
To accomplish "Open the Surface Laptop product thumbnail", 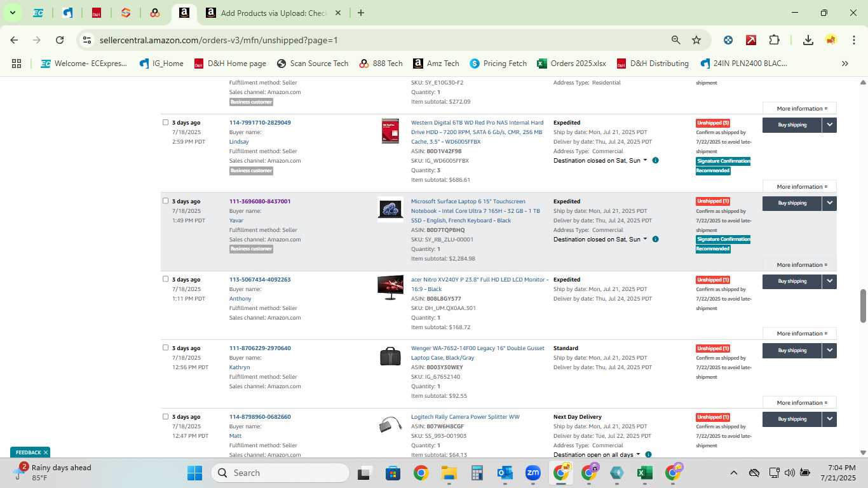I will click(x=390, y=209).
